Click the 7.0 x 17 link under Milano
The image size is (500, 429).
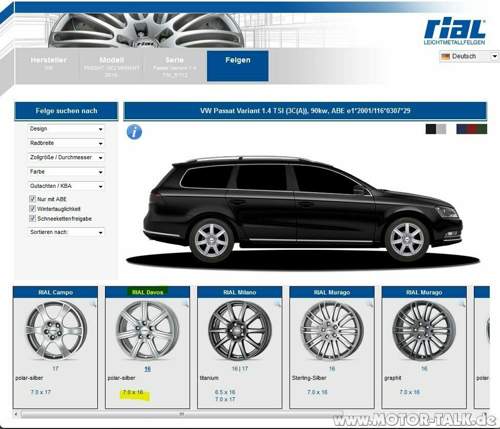point(225,399)
